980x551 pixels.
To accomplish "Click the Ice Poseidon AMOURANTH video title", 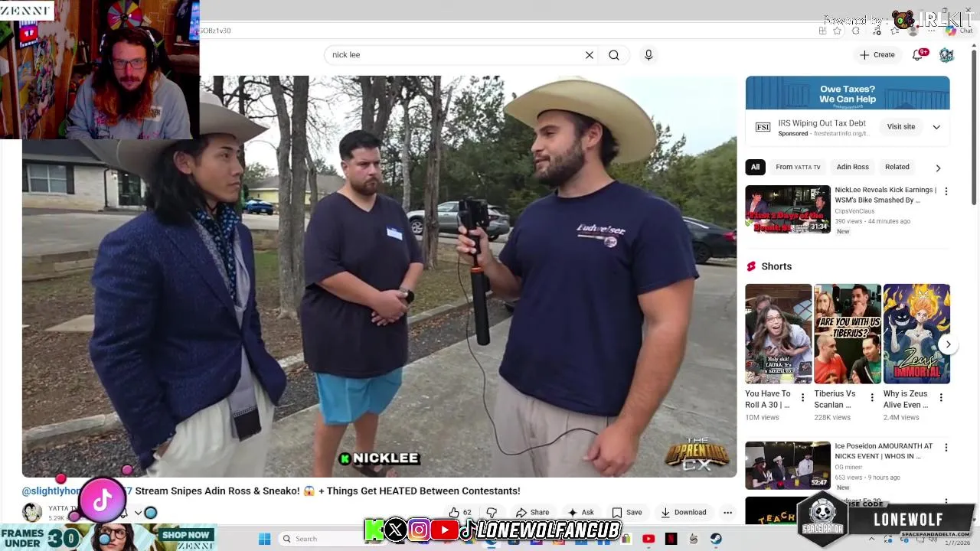I will 884,451.
